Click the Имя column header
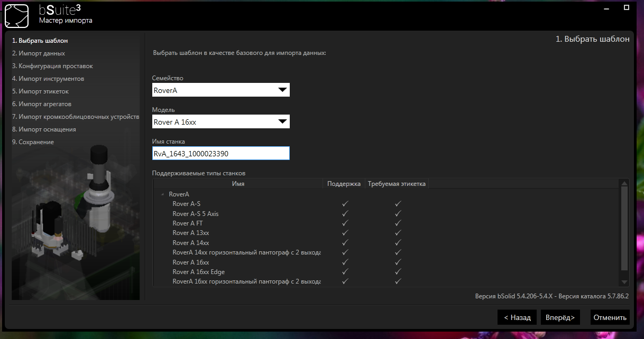The height and width of the screenshot is (339, 644). [238, 184]
